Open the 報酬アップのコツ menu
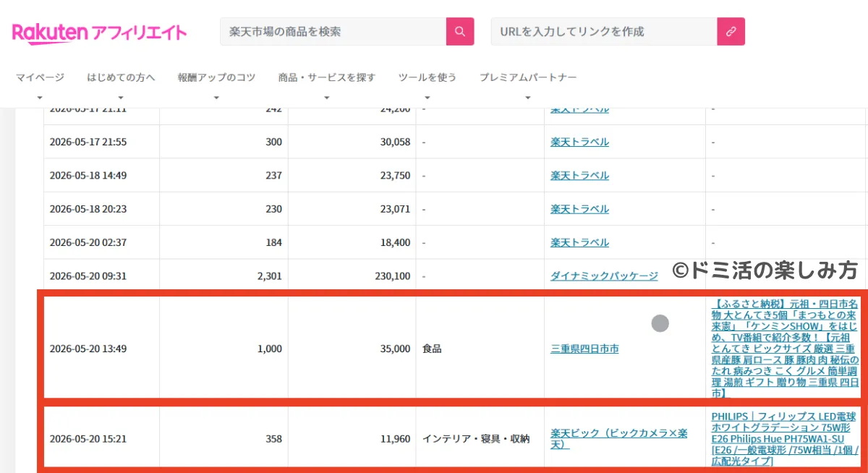The width and height of the screenshot is (868, 473). 216,77
